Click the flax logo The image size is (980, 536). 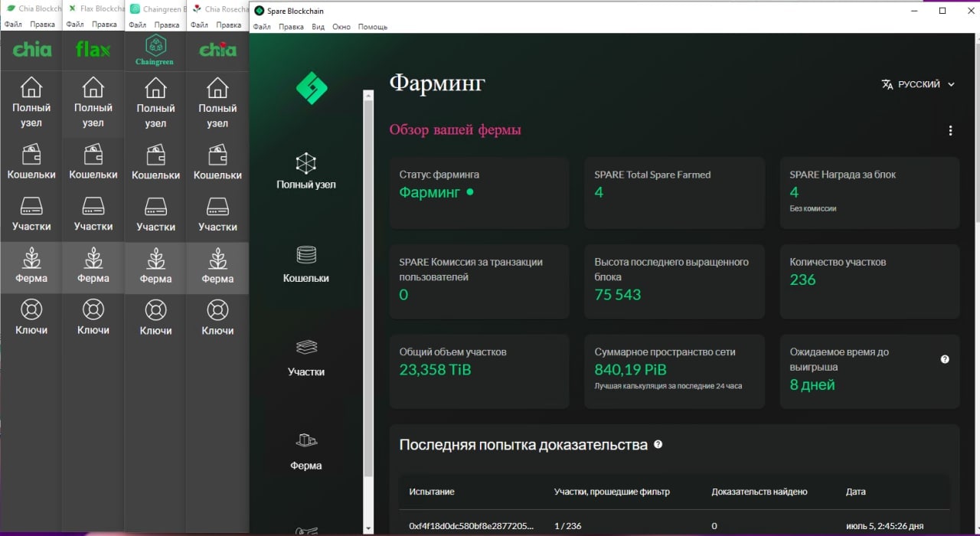(x=93, y=50)
